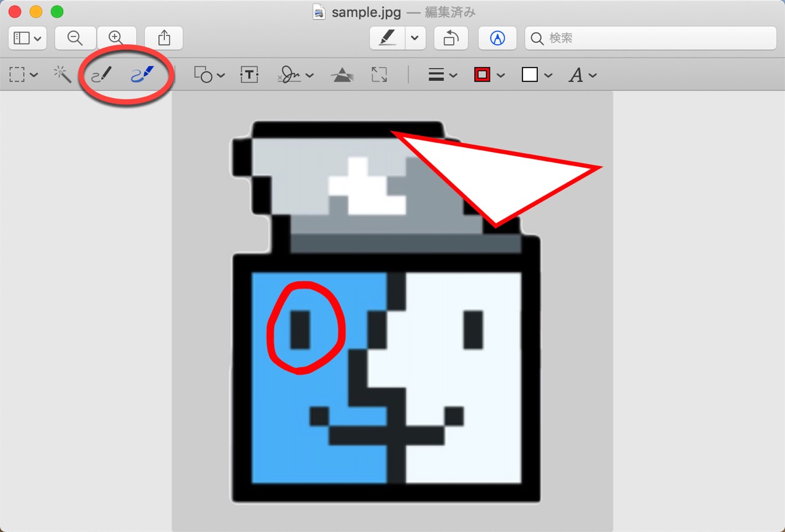Viewport: 785px width, 532px height.
Task: Open the line style menu
Action: pyautogui.click(x=443, y=75)
